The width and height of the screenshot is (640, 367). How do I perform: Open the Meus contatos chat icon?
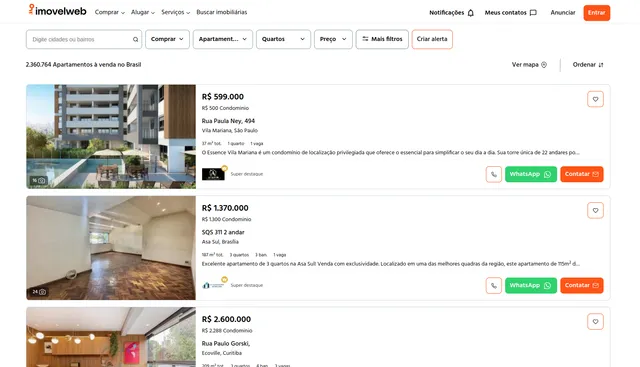pos(533,13)
